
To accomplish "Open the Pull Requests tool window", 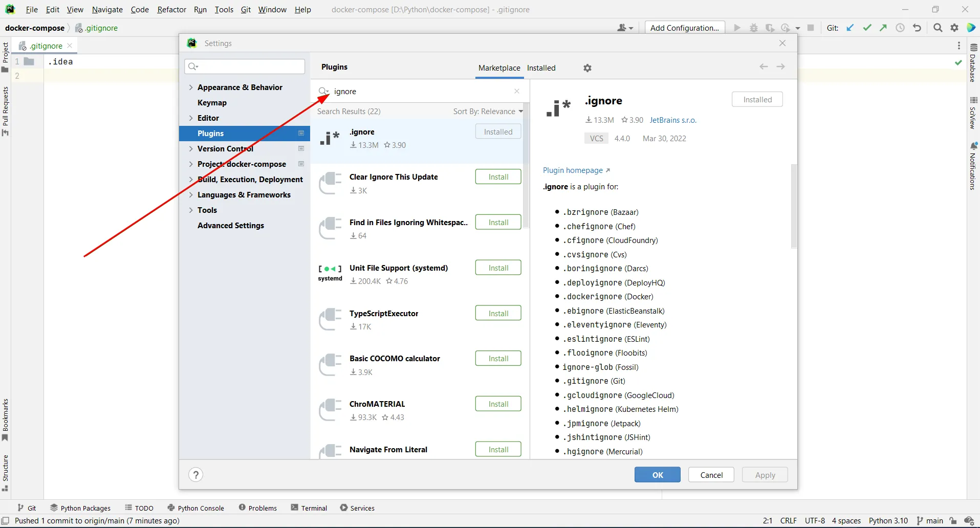I will 5,111.
